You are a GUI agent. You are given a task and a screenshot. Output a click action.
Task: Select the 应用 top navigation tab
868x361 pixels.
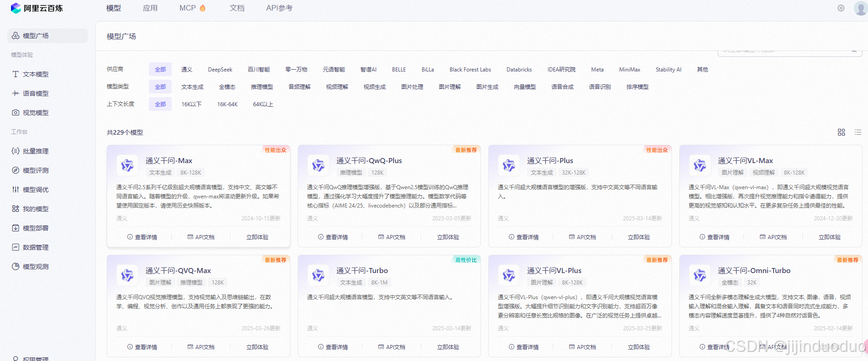click(x=150, y=8)
